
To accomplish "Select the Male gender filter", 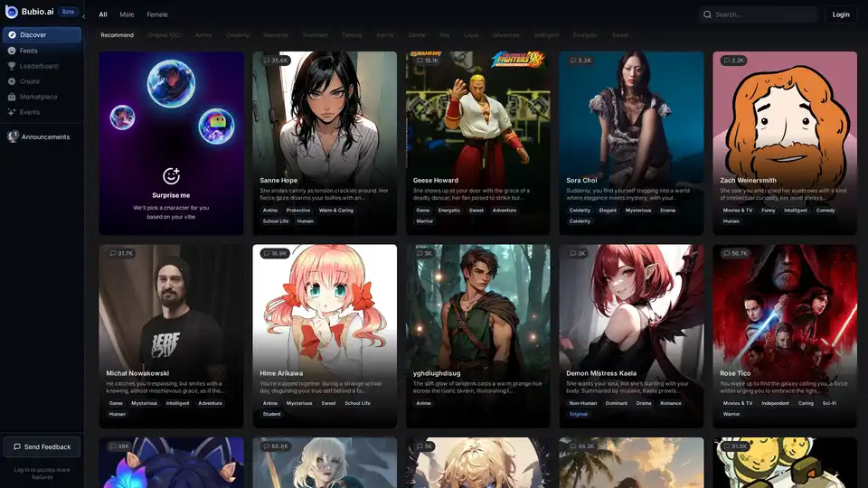I will [127, 14].
